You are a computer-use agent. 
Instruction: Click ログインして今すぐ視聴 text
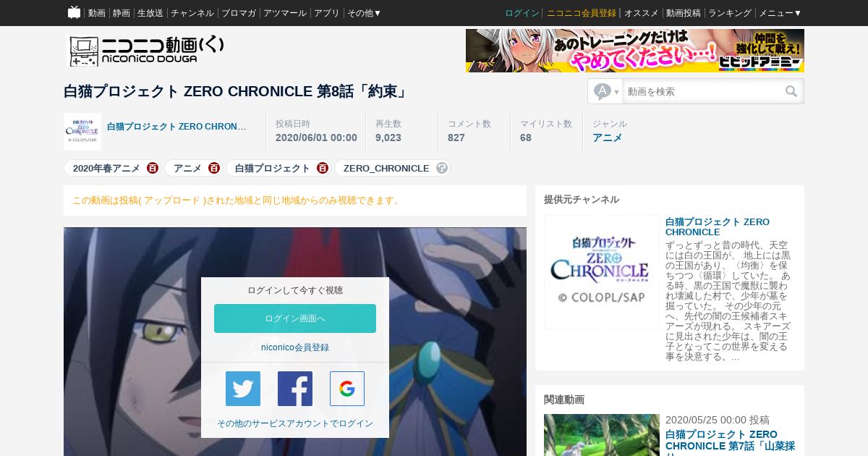coord(295,290)
